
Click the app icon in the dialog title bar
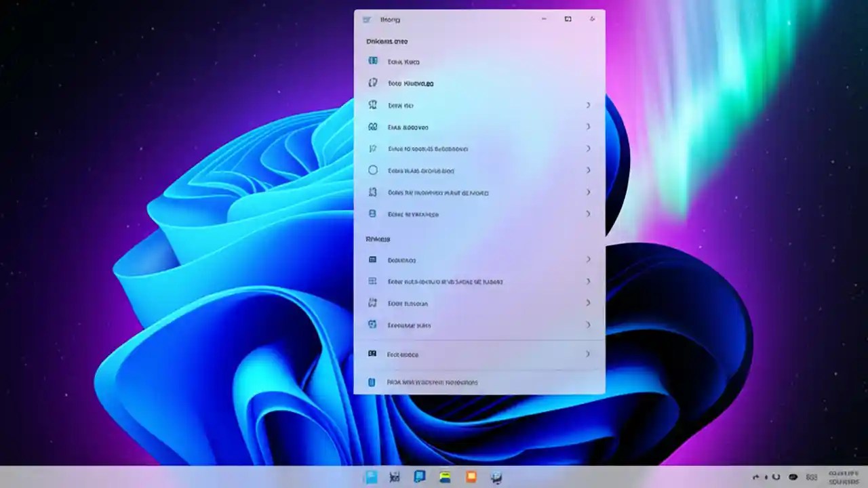[368, 19]
